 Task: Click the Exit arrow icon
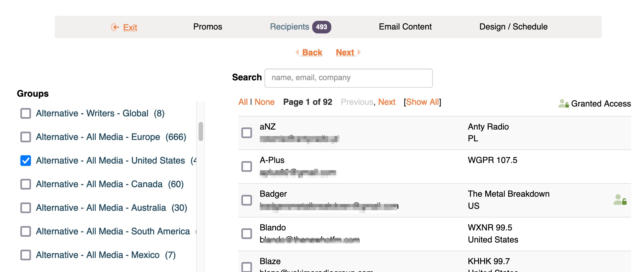pos(115,27)
